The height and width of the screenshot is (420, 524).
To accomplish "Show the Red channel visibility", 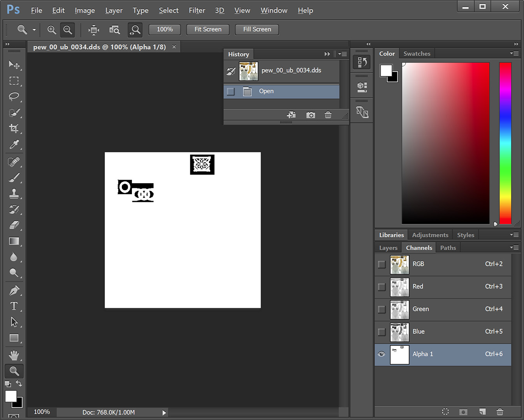I will (x=382, y=287).
